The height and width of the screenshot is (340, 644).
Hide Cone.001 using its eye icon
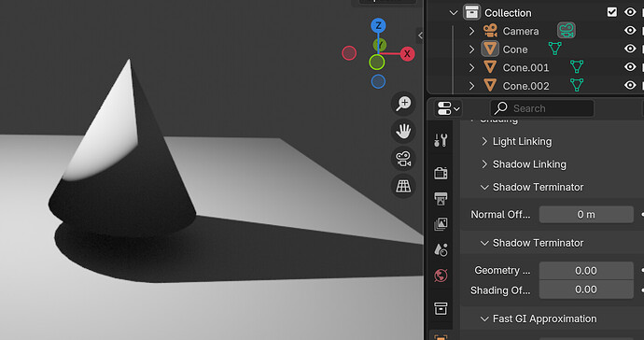click(x=630, y=67)
